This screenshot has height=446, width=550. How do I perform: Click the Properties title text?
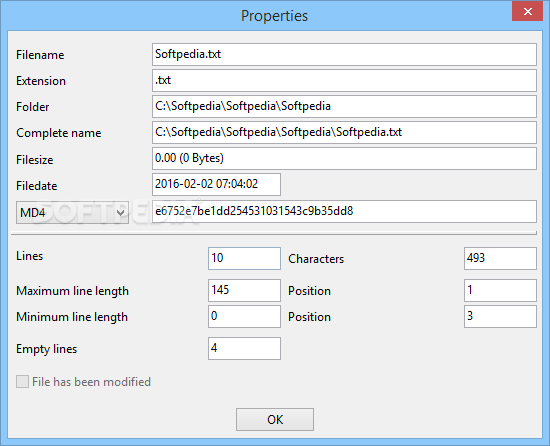click(274, 16)
